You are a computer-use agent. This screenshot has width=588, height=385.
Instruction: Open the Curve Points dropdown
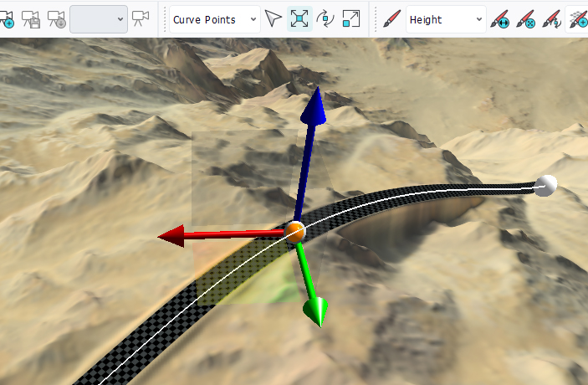coord(213,19)
